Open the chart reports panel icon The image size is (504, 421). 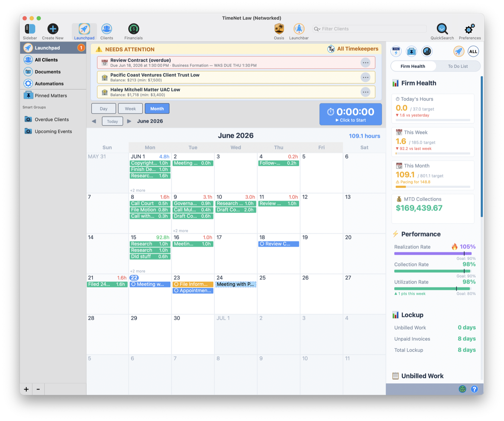pyautogui.click(x=427, y=51)
